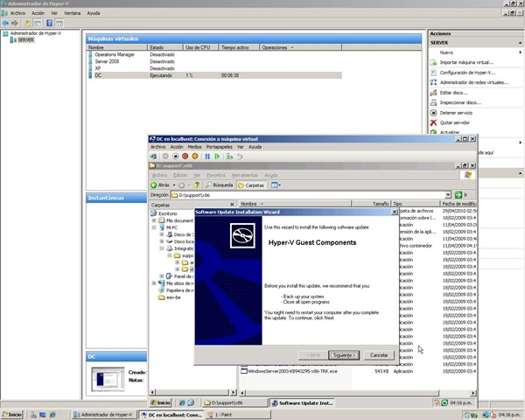
Task: Click the Revert undo icon in VM toolbar
Action: pos(240,157)
